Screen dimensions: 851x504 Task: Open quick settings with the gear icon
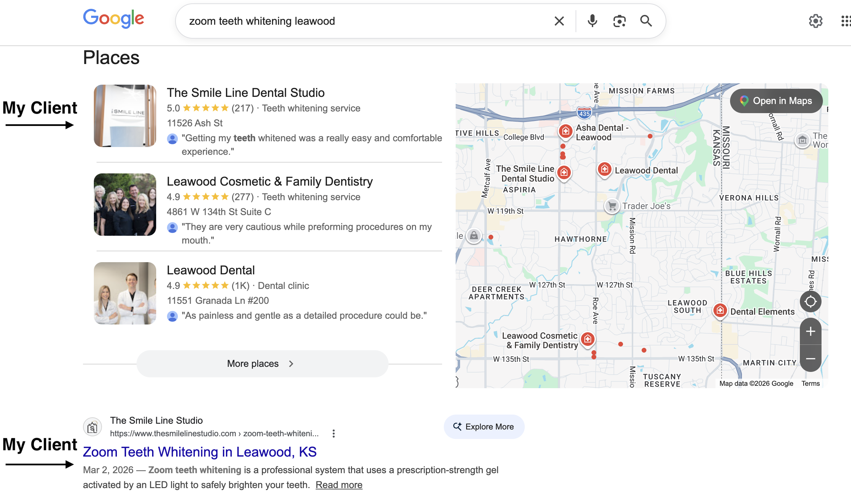point(816,21)
